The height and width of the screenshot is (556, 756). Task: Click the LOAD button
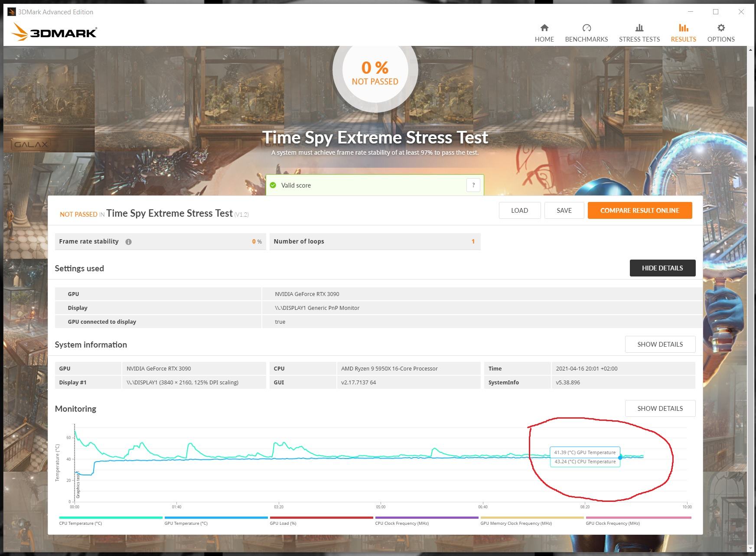519,210
